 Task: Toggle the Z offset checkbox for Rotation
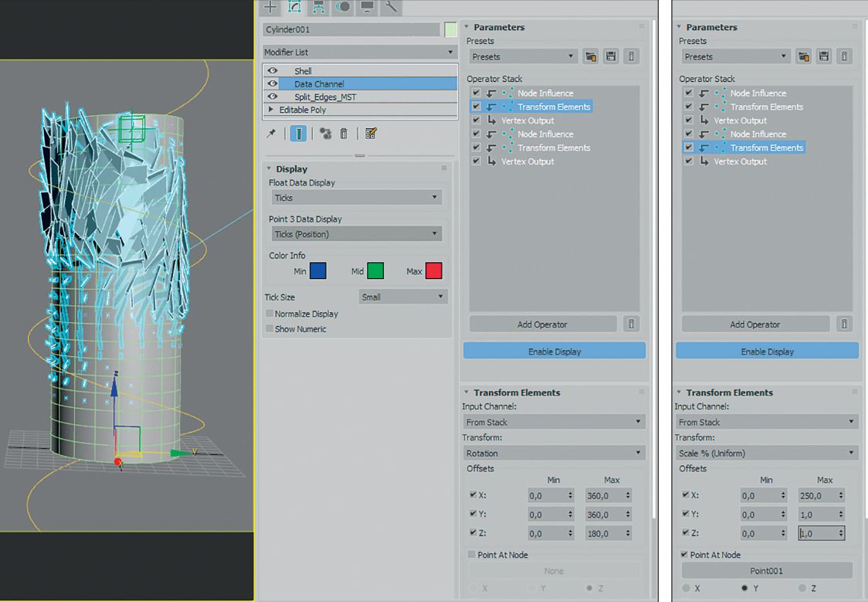[x=473, y=533]
